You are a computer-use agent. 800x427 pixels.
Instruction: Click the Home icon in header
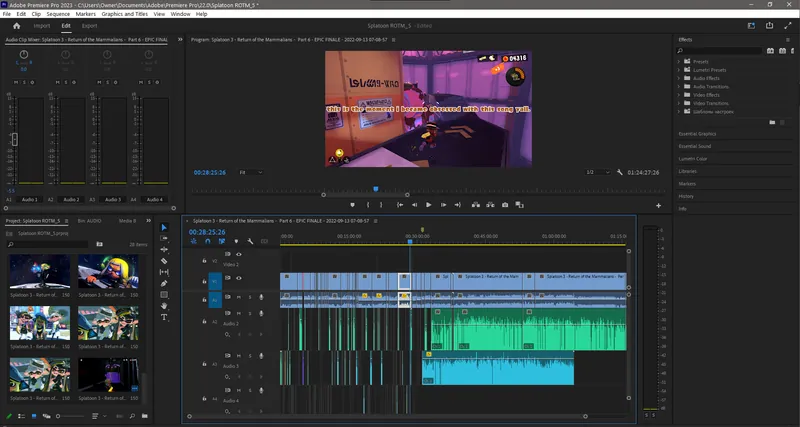click(16, 26)
